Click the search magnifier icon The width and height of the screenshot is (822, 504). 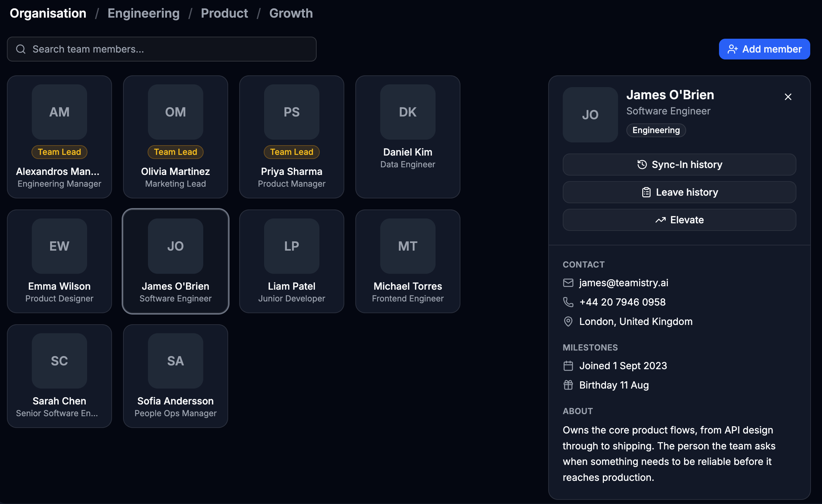point(21,49)
